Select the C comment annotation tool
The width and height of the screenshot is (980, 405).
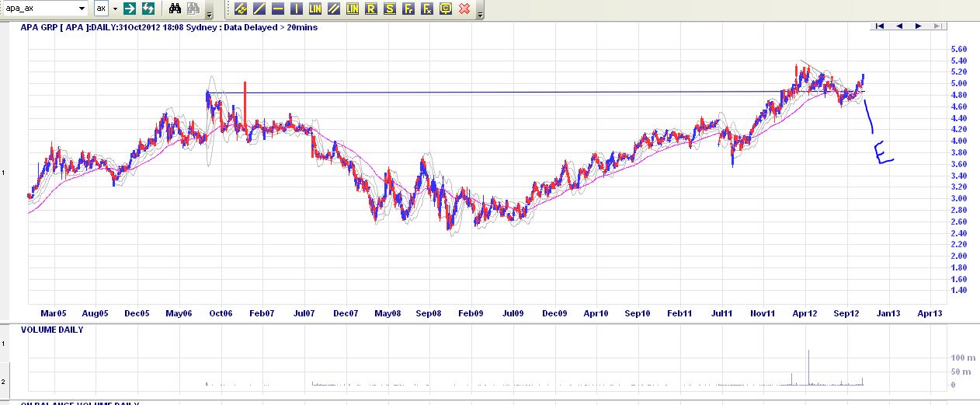[x=446, y=9]
